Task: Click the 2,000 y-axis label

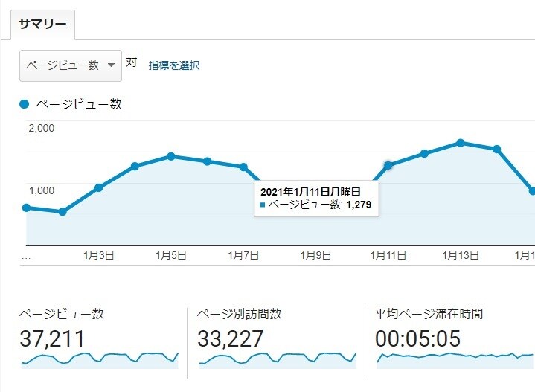Action: coord(41,128)
